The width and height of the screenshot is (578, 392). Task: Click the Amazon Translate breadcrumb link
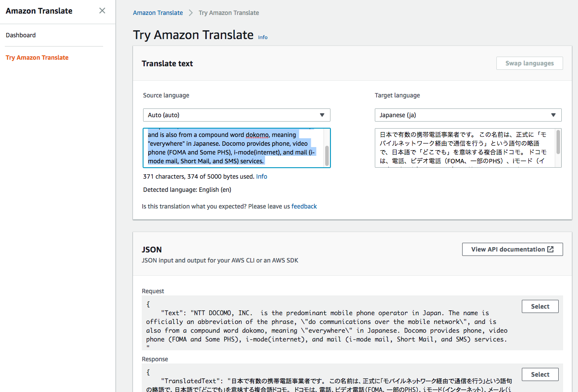point(158,13)
